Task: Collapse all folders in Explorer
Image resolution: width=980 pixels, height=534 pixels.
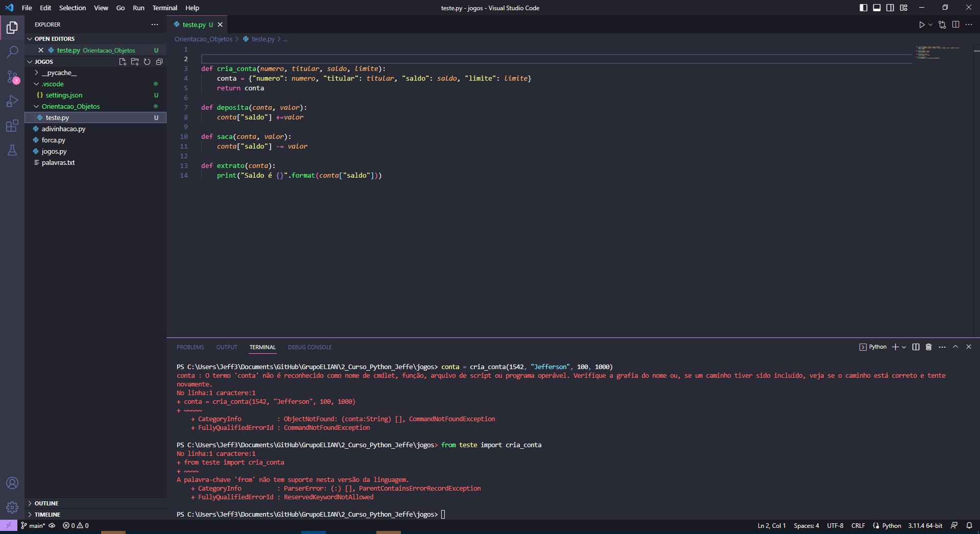Action: (x=159, y=62)
